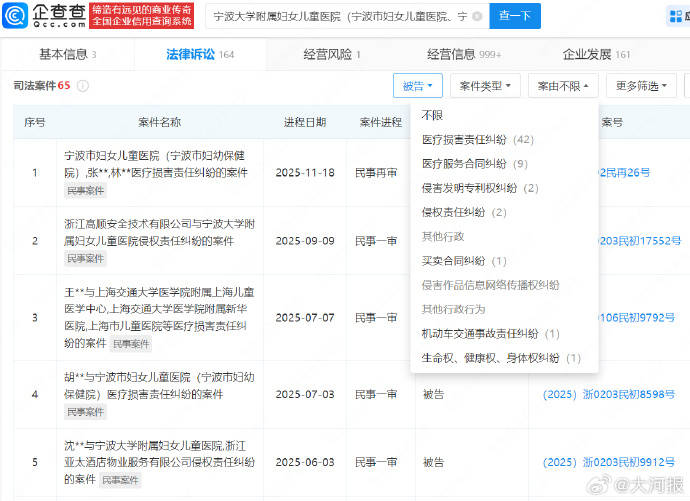
Task: Collapse the 案由不限 dropdown
Action: point(563,86)
